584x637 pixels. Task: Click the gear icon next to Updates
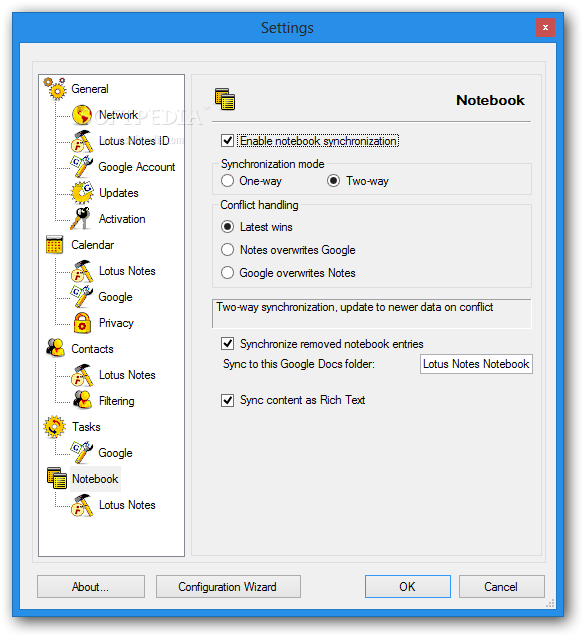[82, 193]
